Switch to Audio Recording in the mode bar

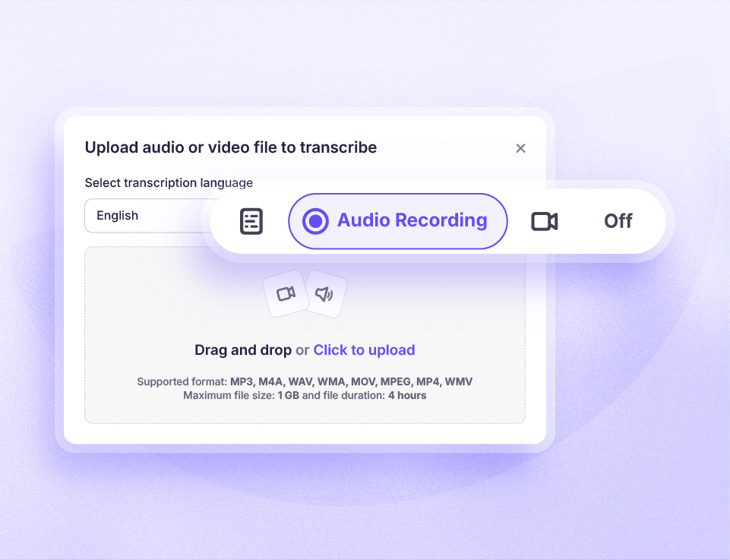click(397, 220)
